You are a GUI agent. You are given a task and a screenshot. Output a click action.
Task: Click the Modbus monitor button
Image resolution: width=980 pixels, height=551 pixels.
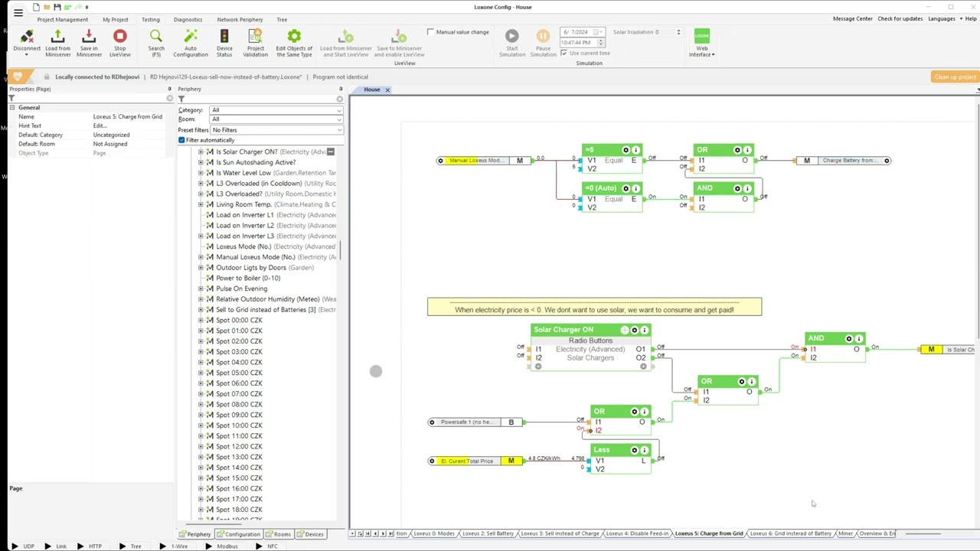pyautogui.click(x=222, y=546)
